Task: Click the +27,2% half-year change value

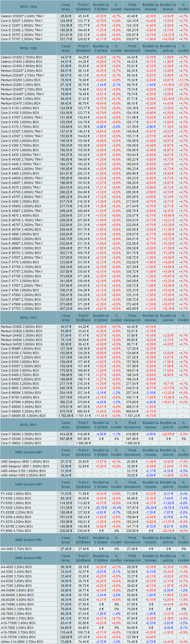Action: 183,85
